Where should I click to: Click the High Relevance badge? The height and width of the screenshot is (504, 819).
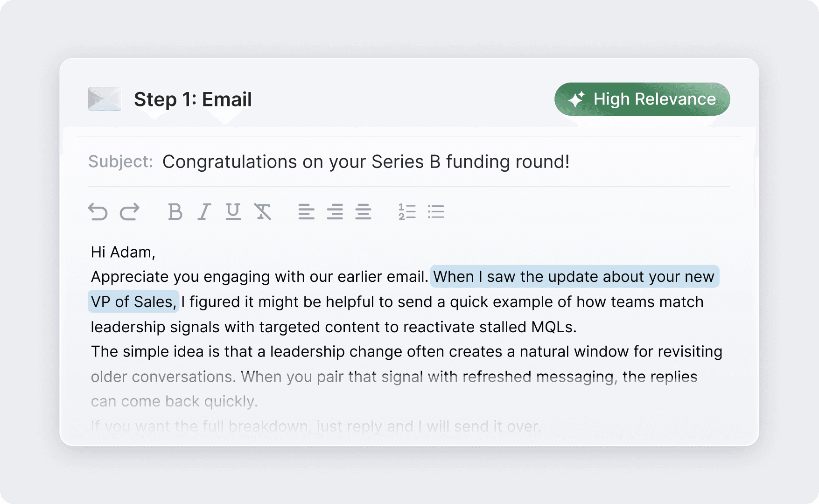click(642, 99)
